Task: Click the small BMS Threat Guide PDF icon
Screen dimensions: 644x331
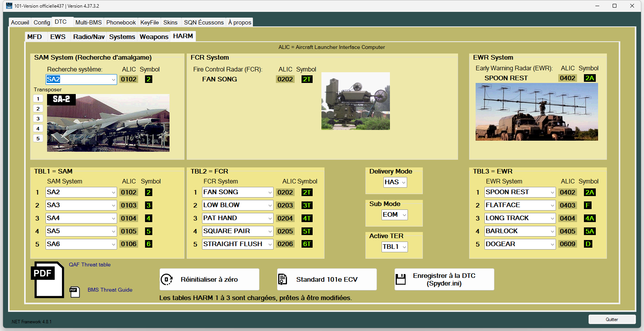Action: [x=75, y=292]
